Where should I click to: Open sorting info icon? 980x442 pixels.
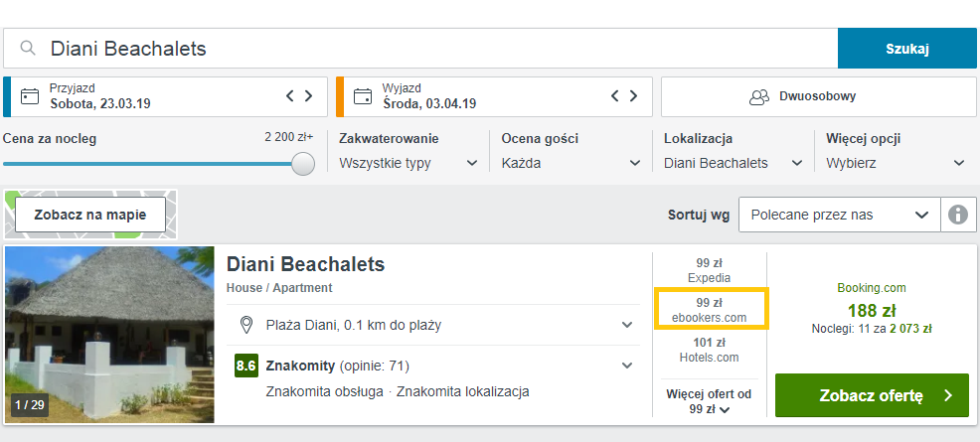click(957, 215)
